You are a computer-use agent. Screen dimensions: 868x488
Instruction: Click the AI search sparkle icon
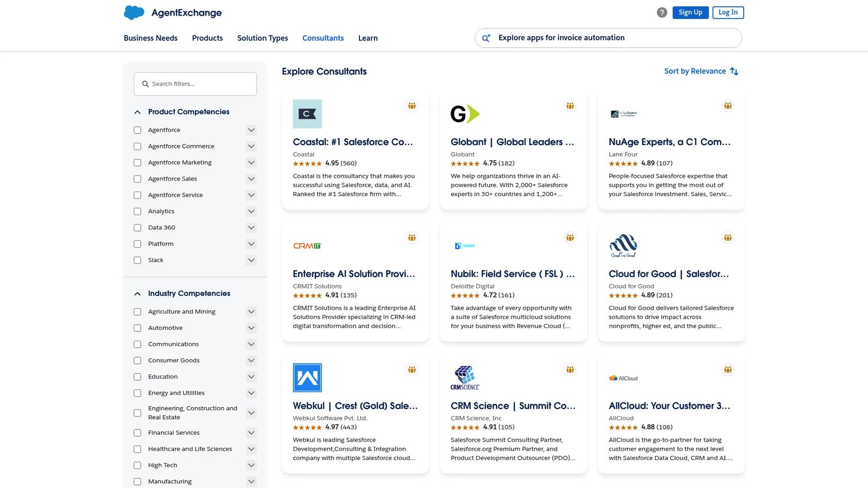click(x=486, y=38)
